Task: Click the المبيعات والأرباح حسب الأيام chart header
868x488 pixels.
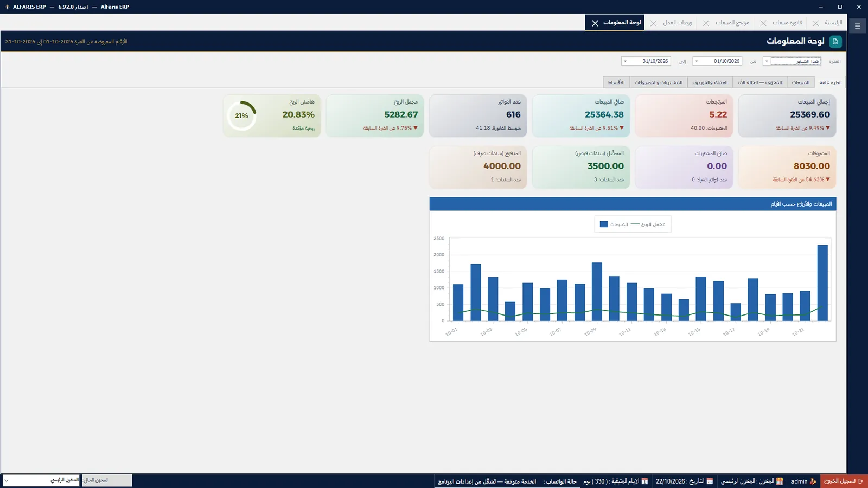Action: click(x=633, y=204)
